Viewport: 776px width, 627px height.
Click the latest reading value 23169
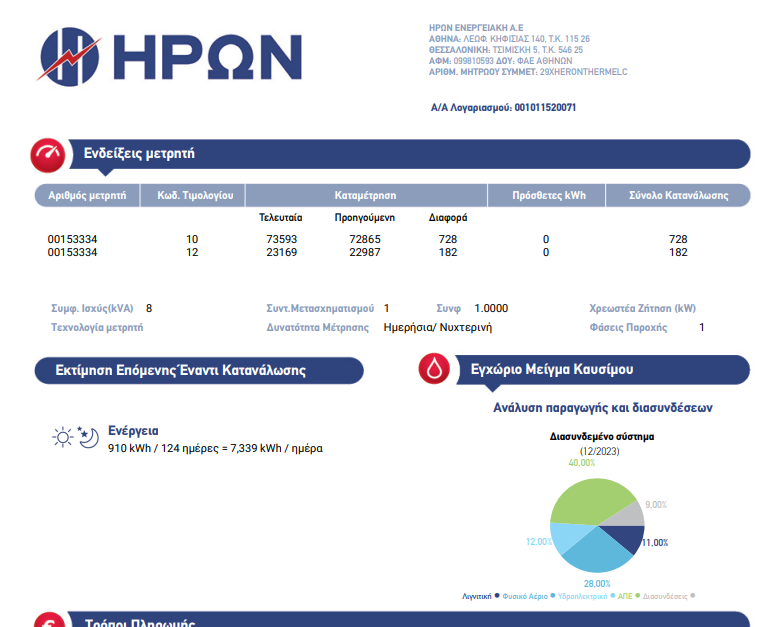(282, 252)
